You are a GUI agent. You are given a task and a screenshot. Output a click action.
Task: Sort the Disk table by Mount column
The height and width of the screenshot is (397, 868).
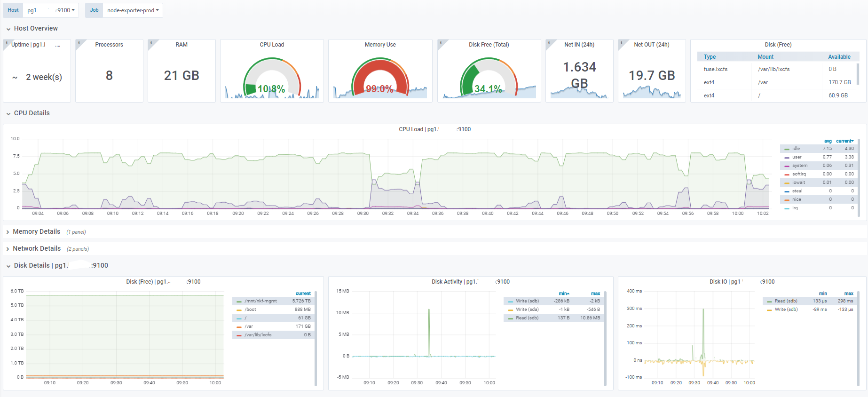click(765, 57)
